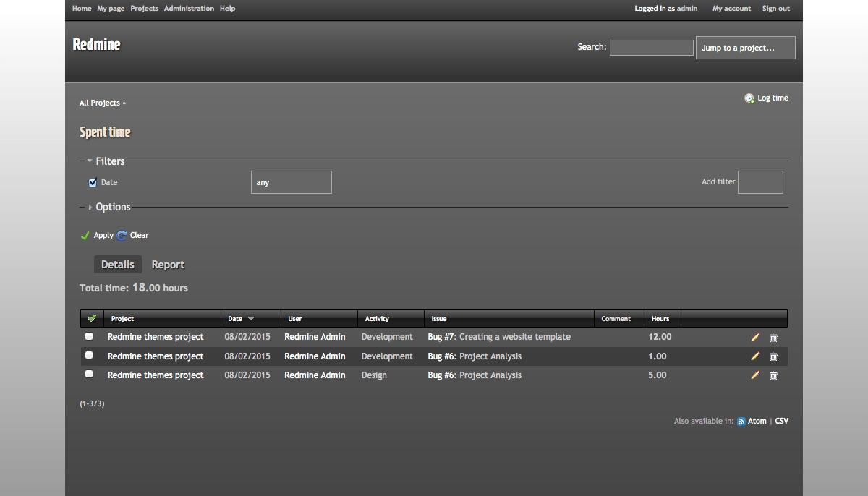This screenshot has height=496, width=868.
Task: Open All Projects breadcrumb link
Action: (100, 103)
